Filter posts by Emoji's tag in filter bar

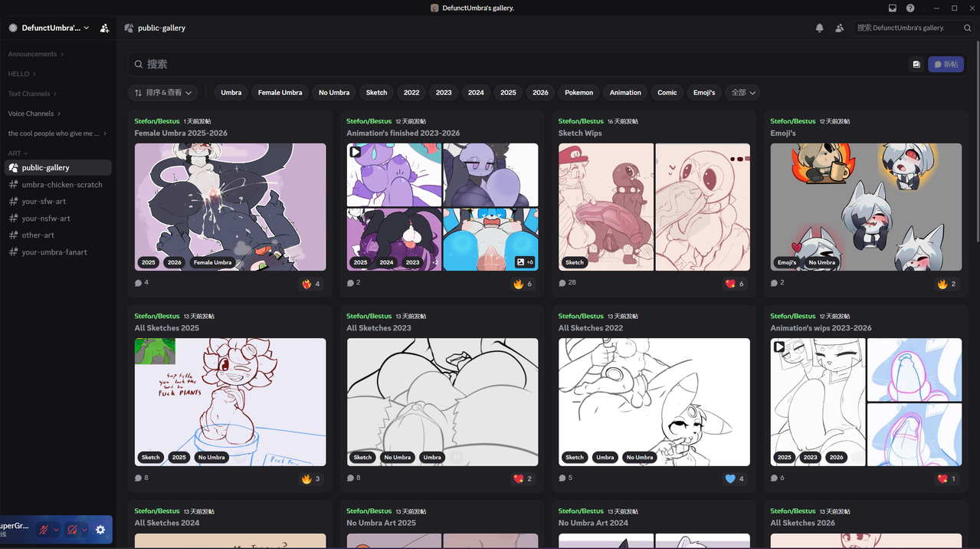tap(704, 93)
